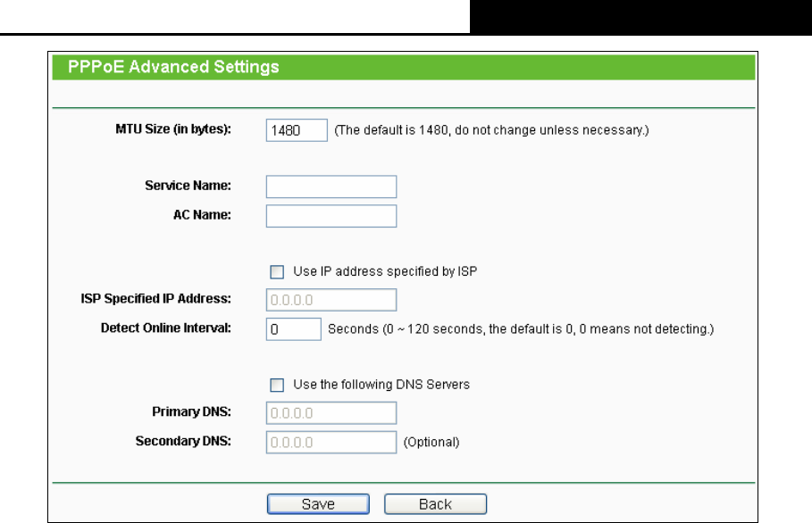Viewport: 812px width, 523px height.
Task: Click the Primary DNS label
Action: pyautogui.click(x=191, y=411)
